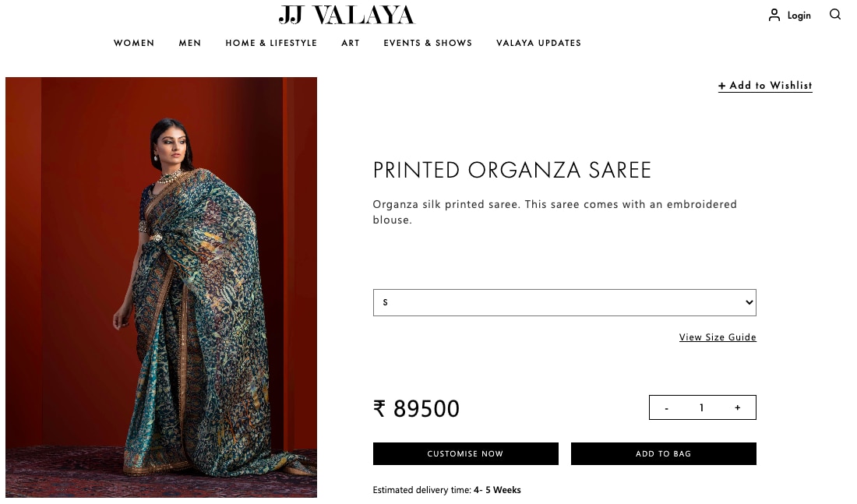
Task: Open the Events & Shows menu
Action: pyautogui.click(x=428, y=43)
